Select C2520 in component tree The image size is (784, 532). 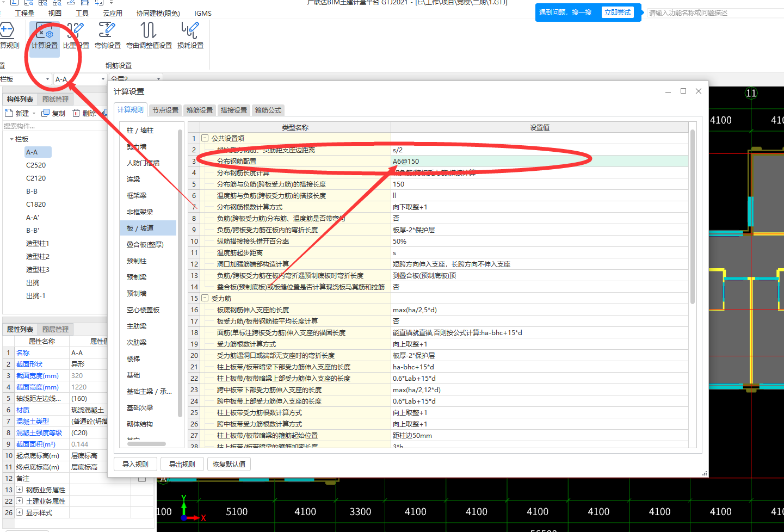[36, 165]
